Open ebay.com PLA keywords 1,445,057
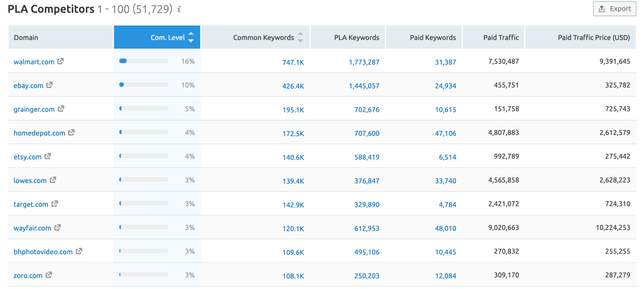Screen dimensions: 644x289 point(364,86)
